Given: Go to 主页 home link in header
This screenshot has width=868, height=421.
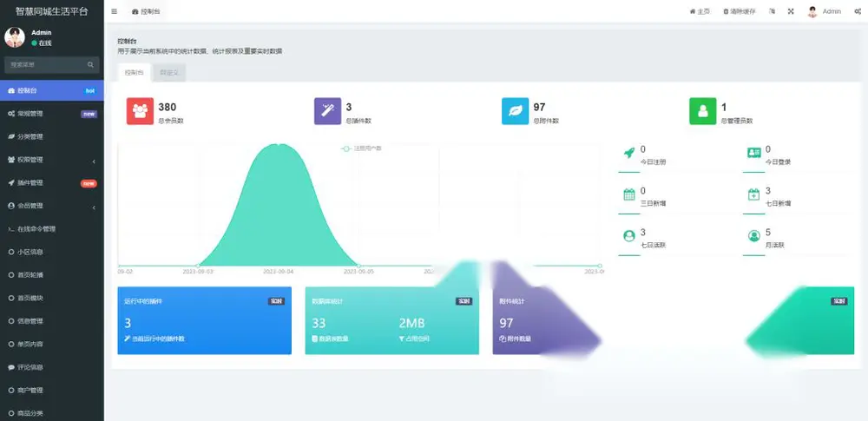Looking at the screenshot, I should click(700, 11).
